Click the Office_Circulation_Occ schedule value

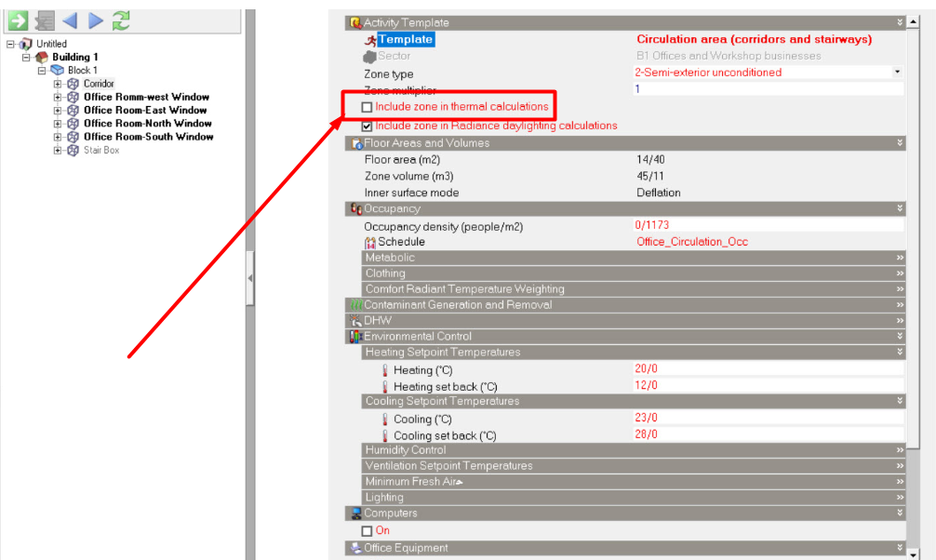point(692,242)
